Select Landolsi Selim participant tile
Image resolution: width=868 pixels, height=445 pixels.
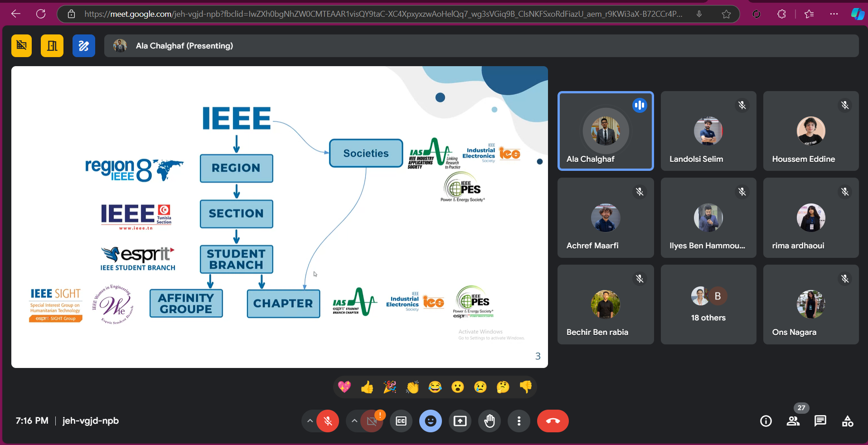point(708,131)
